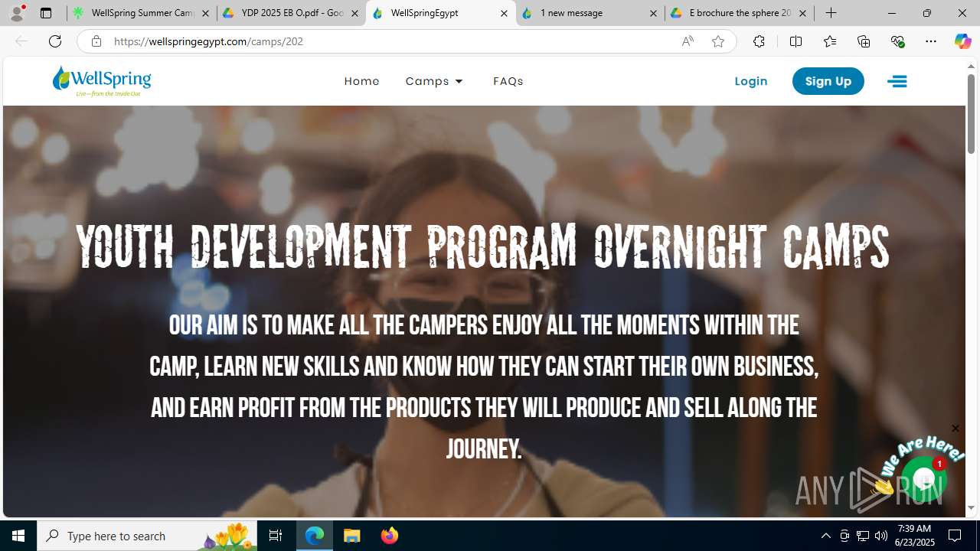This screenshot has height=551, width=980.
Task: Close the WellSpring Summer Camp tab
Action: click(x=205, y=13)
